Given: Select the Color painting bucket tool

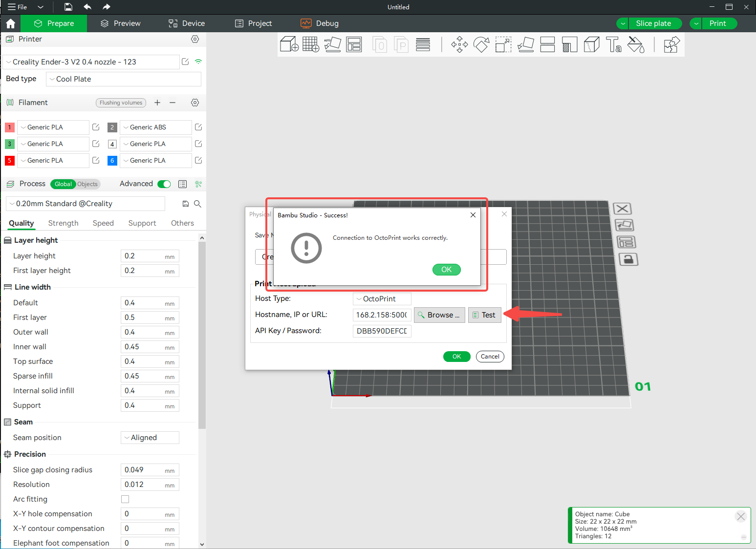Looking at the screenshot, I should [636, 44].
